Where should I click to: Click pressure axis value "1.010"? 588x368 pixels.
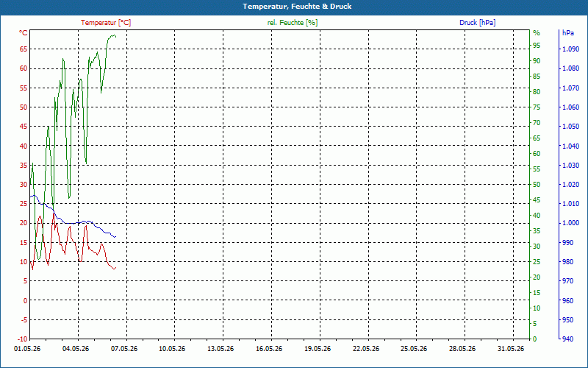click(x=570, y=204)
